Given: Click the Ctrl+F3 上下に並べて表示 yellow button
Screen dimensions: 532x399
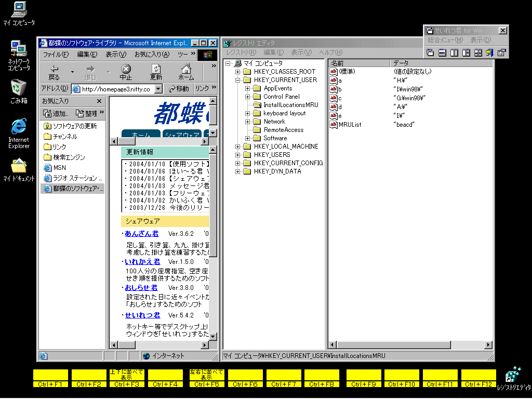Looking at the screenshot, I should 127,378.
